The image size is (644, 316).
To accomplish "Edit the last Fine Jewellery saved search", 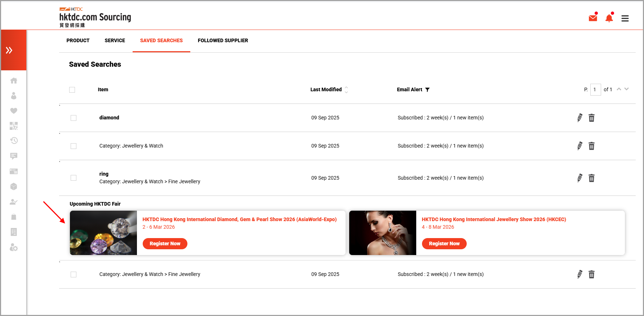I will pyautogui.click(x=579, y=274).
